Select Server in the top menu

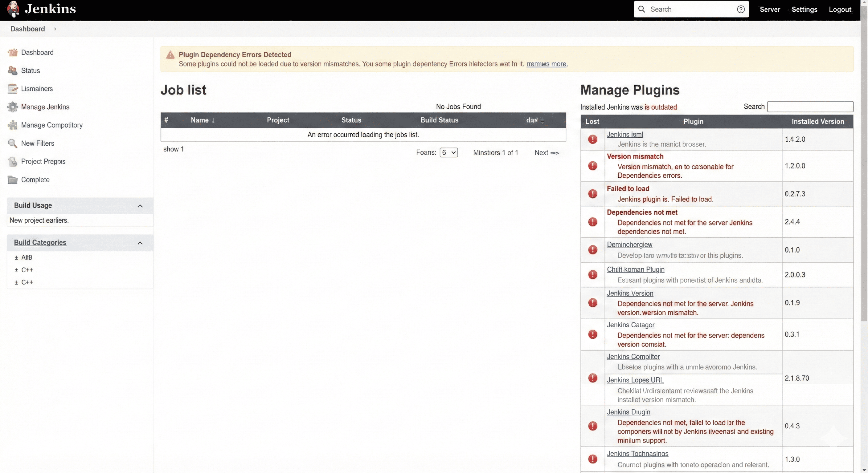pos(770,9)
